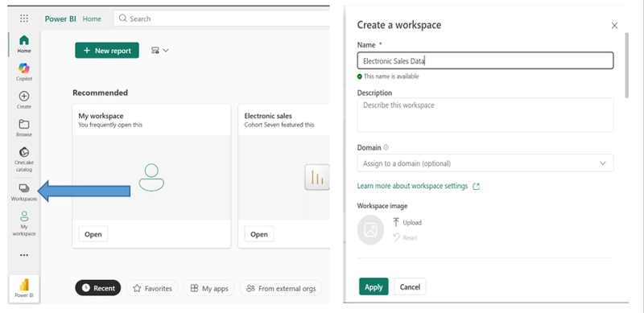Cancel workspace creation

pyautogui.click(x=410, y=286)
